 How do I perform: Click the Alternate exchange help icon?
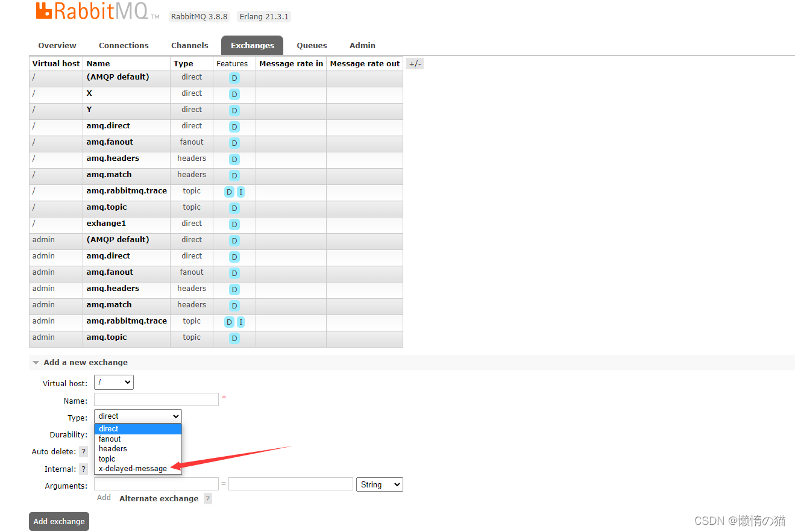pos(208,499)
